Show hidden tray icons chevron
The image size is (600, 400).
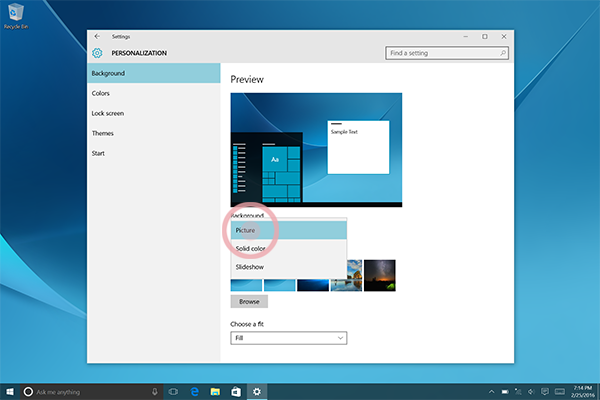tap(491, 392)
